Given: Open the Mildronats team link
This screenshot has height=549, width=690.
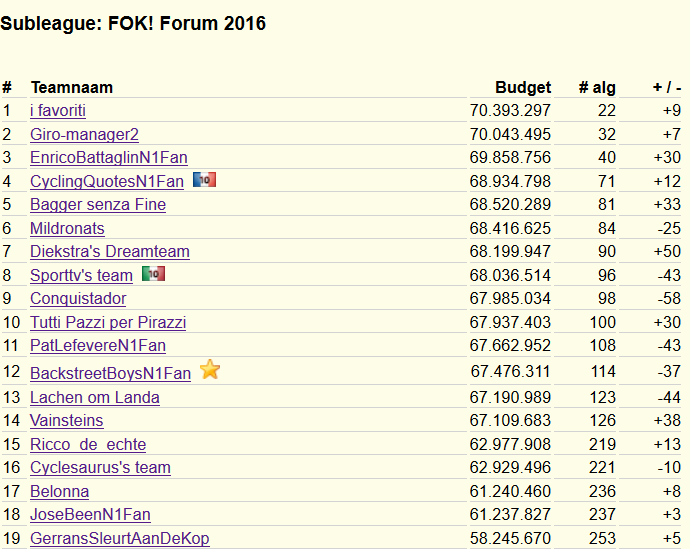Looking at the screenshot, I should (67, 228).
